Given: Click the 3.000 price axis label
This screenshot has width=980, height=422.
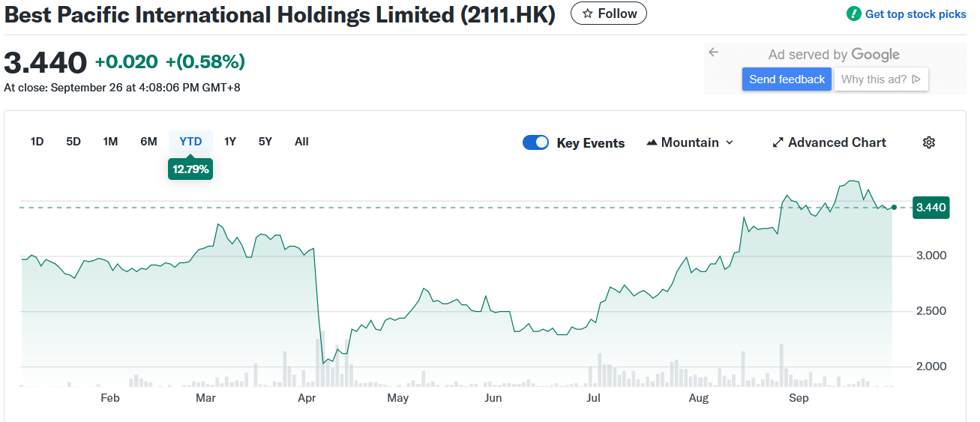Looking at the screenshot, I should tap(931, 256).
